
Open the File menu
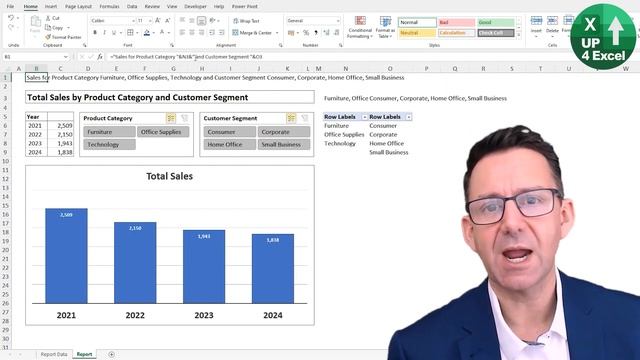[x=10, y=7]
